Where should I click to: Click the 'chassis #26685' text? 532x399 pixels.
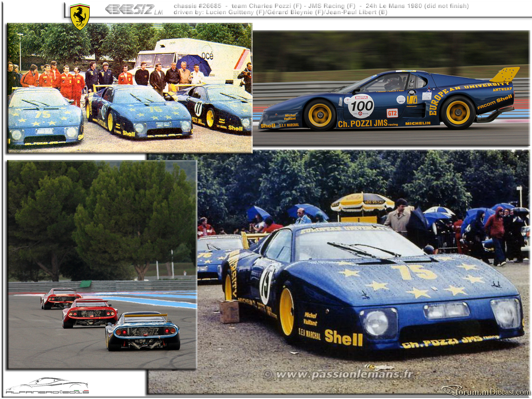tap(197, 6)
